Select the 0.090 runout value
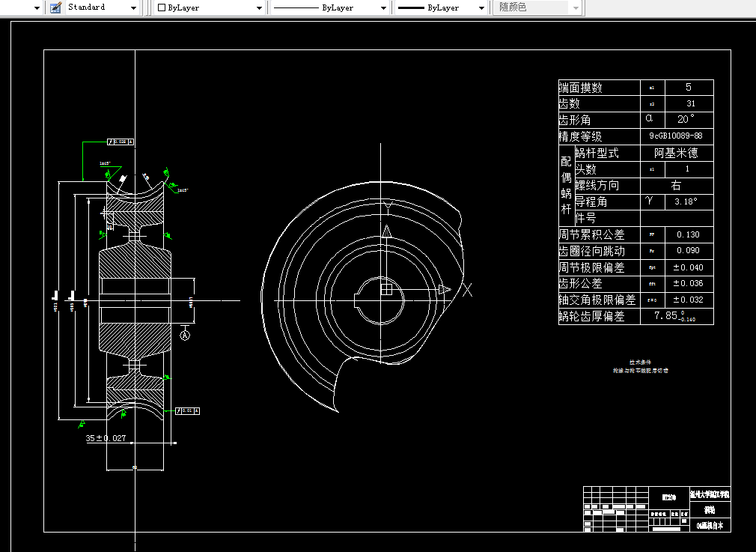The image size is (756, 552). (688, 250)
